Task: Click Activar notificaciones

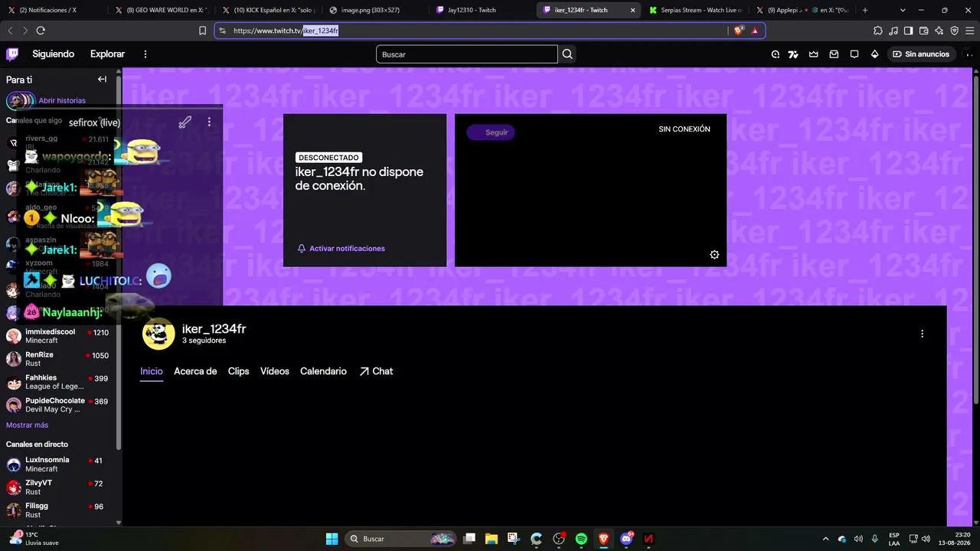Action: click(x=341, y=249)
